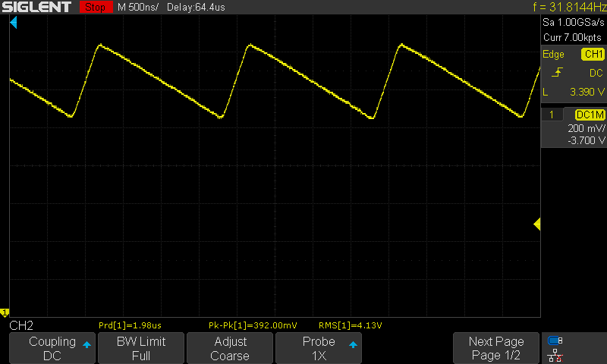
Task: Click the trigger level 3.390 V value
Action: (x=587, y=92)
